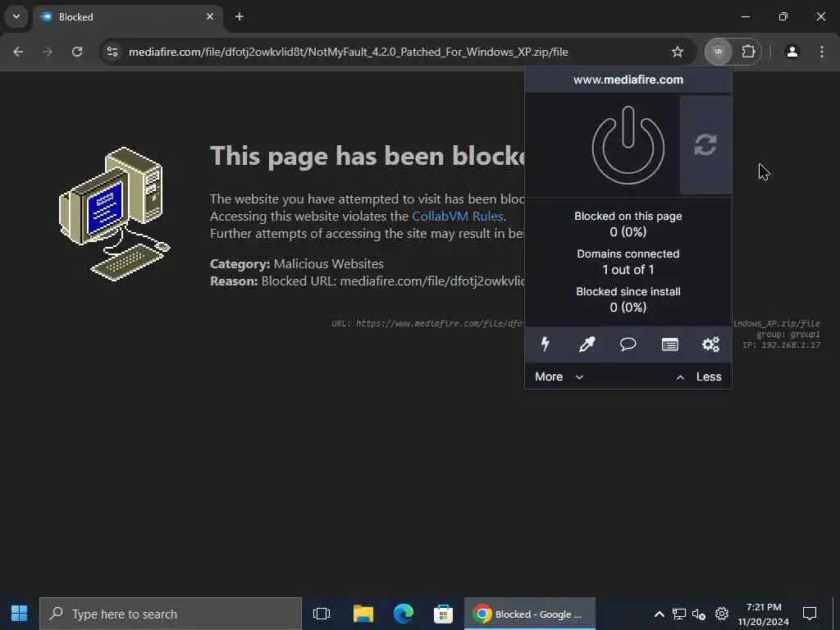Screen dimensions: 840x630
Task: Launch Microsoft Edge from taskbar
Action: pyautogui.click(x=403, y=614)
